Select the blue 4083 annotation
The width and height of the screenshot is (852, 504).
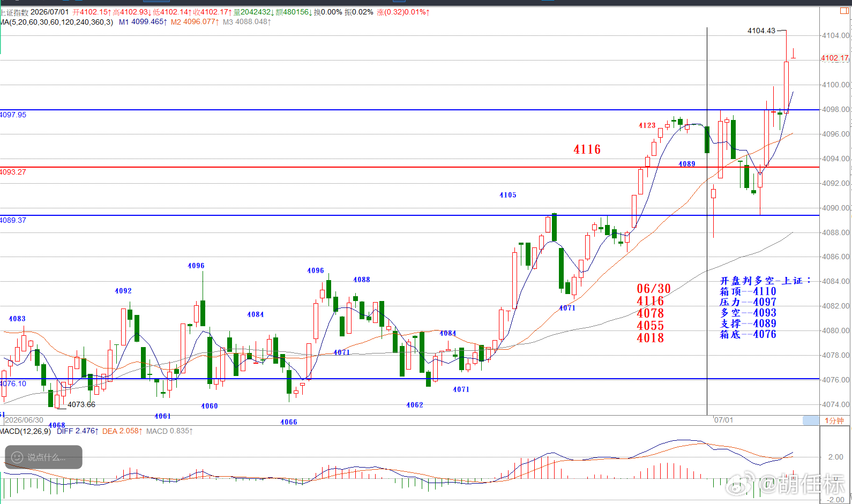coord(17,319)
